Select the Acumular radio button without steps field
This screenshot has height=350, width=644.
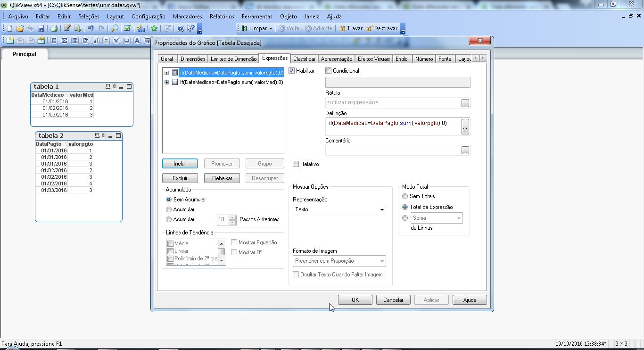(169, 209)
